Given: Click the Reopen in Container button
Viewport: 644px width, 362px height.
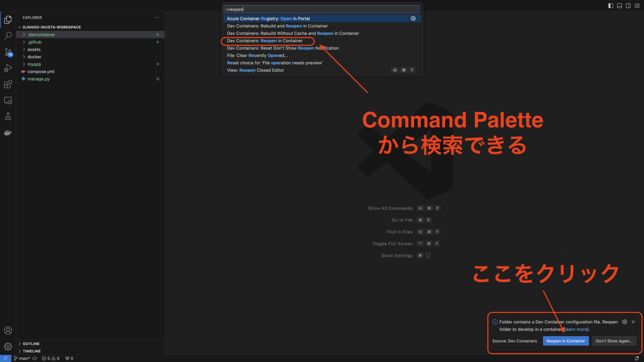Looking at the screenshot, I should (x=566, y=341).
